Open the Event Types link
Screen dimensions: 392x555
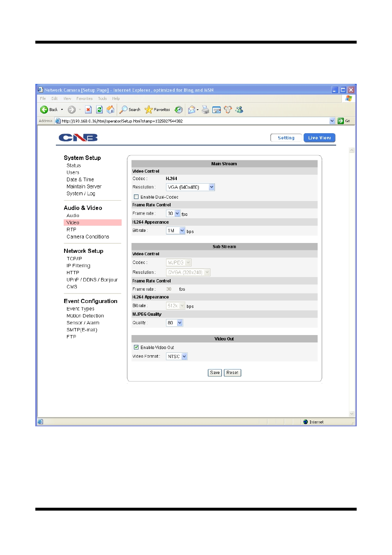[x=80, y=309]
